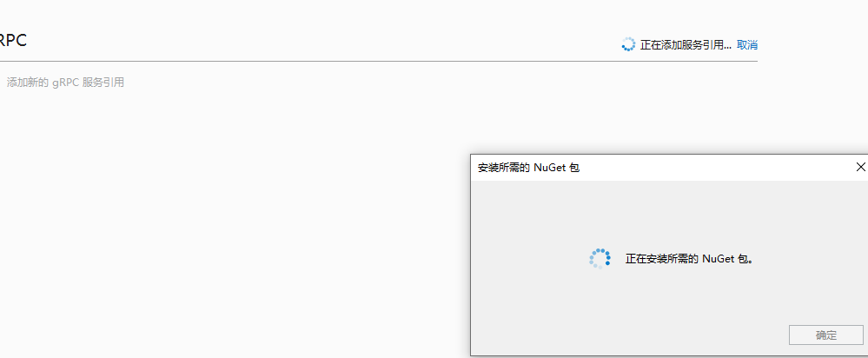Click the 确定 button in NuGet dialog
This screenshot has width=868, height=358.
(826, 335)
